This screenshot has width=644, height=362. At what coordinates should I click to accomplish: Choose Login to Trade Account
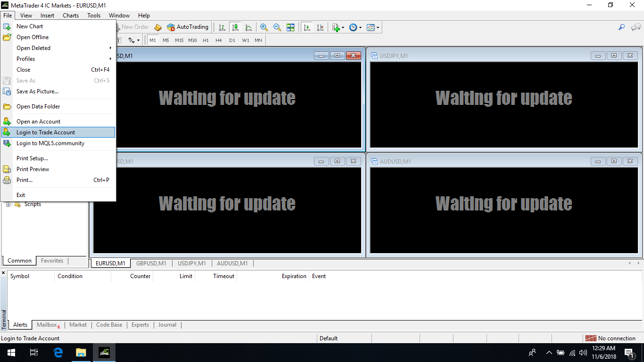[x=58, y=132]
